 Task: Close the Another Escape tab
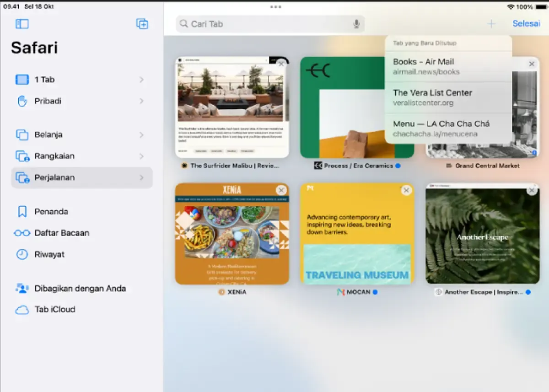click(x=532, y=190)
